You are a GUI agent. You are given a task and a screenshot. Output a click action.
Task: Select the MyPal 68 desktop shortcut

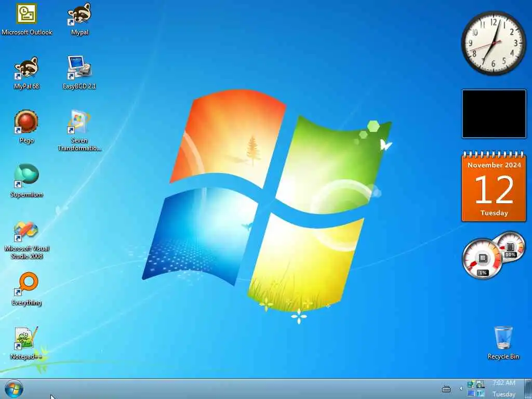click(26, 73)
